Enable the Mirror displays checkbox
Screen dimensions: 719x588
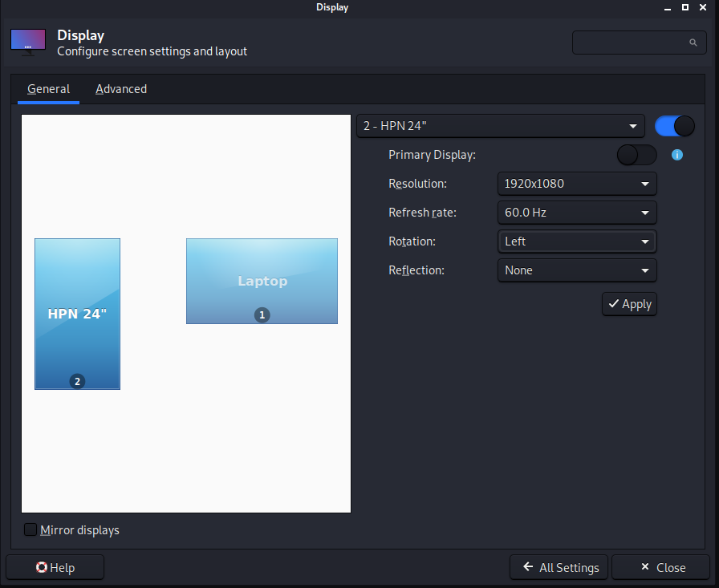pos(30,530)
